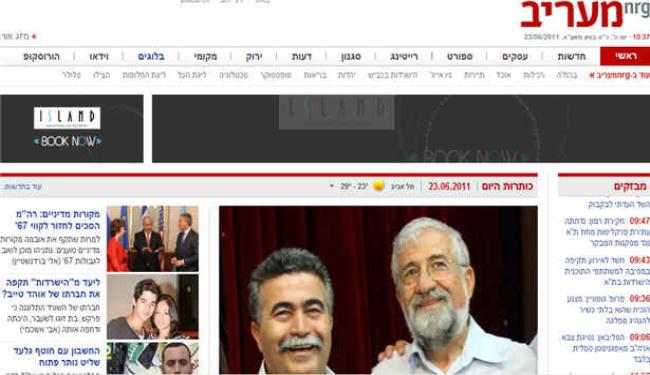Screen dimensions: 650x375
Task: Click the כותרות היום headlines title
Action: tap(507, 186)
